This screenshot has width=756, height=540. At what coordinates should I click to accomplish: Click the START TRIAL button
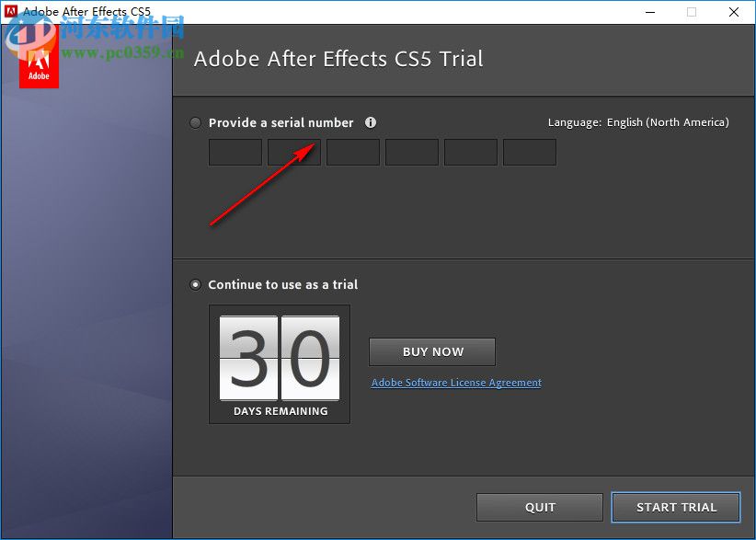675,507
